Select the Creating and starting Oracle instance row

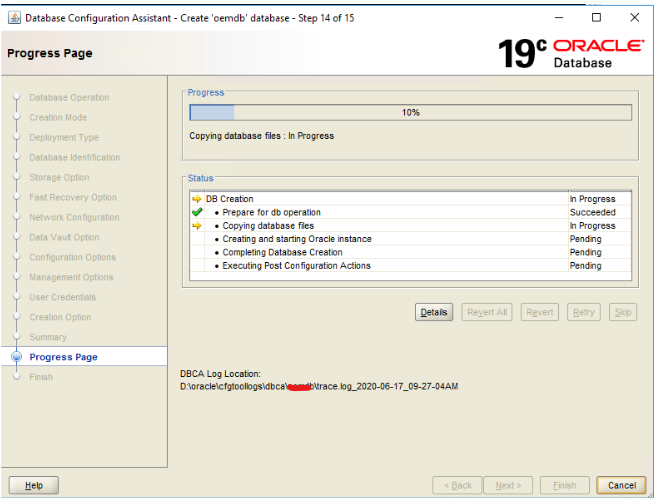click(296, 239)
